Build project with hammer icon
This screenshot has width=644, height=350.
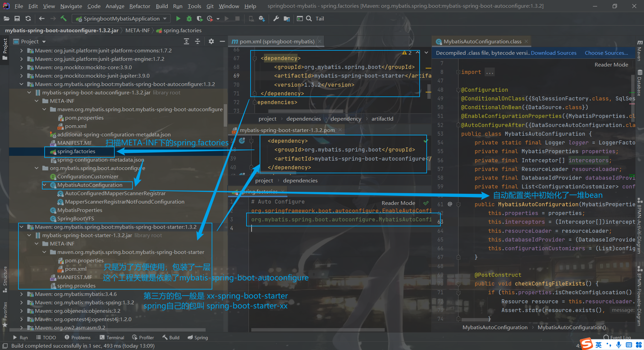(64, 18)
